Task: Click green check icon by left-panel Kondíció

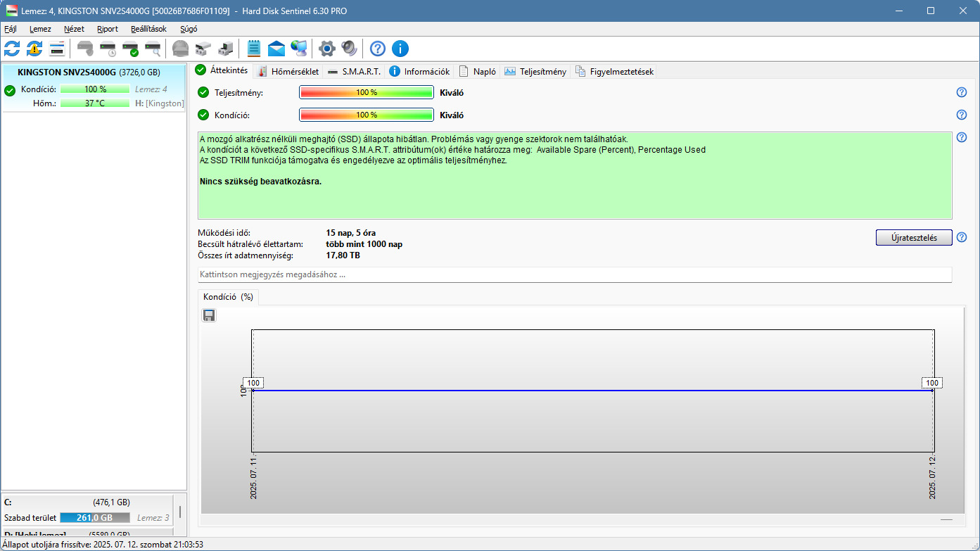Action: coord(10,89)
